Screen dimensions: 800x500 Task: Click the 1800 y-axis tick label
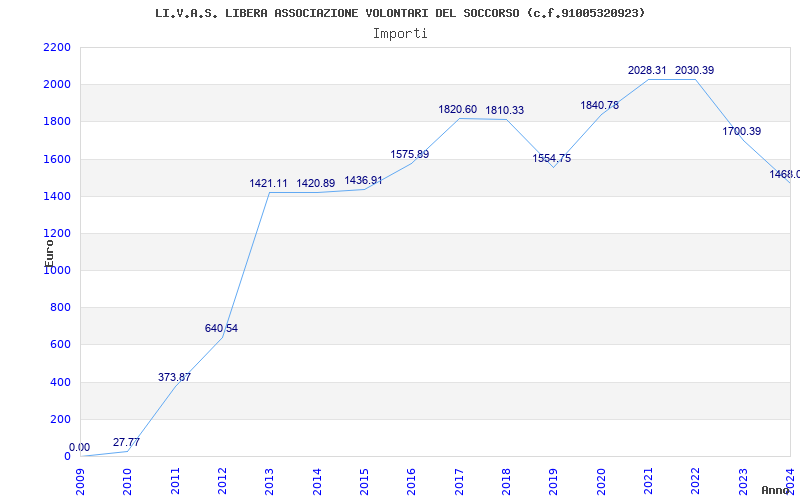(x=57, y=122)
